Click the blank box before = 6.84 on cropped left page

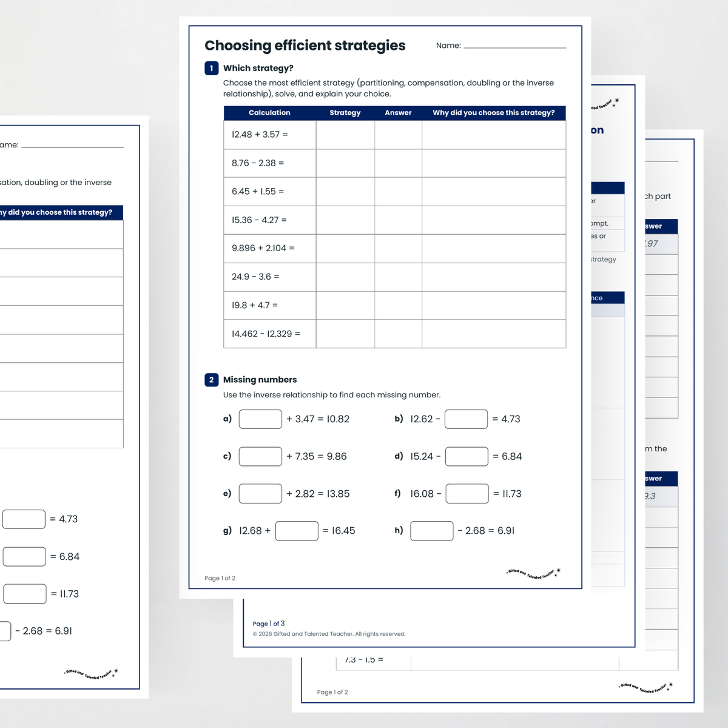24,557
